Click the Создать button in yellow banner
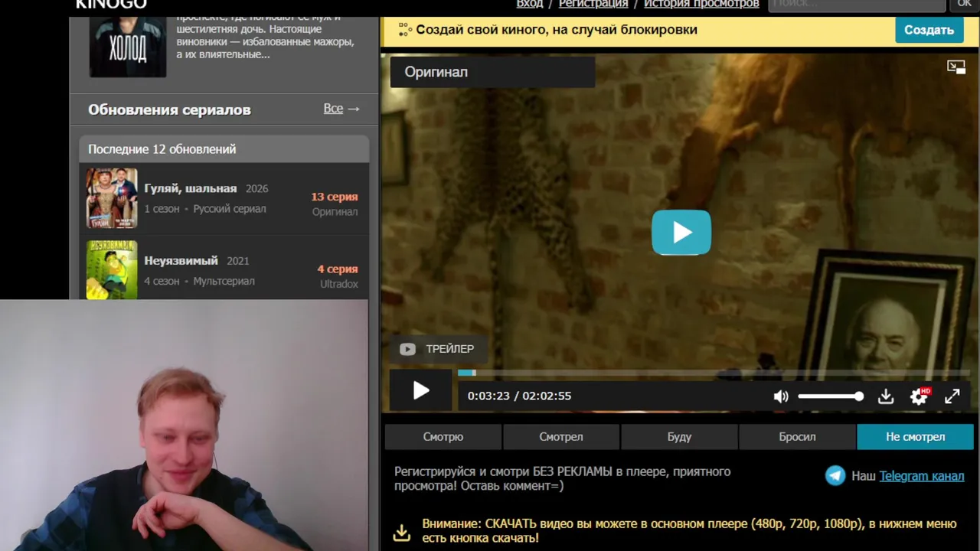 [929, 30]
